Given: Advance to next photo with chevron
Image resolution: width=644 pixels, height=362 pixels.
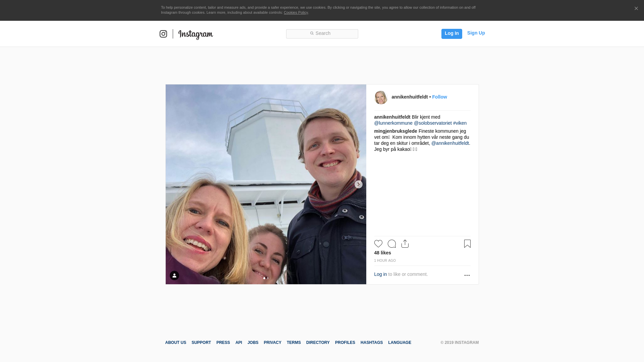Looking at the screenshot, I should [358, 184].
